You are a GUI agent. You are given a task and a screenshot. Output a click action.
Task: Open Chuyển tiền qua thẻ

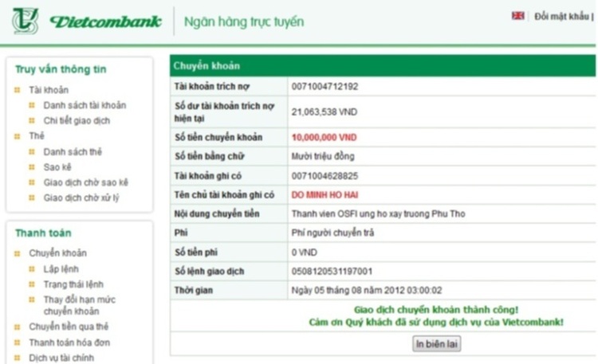coord(69,327)
